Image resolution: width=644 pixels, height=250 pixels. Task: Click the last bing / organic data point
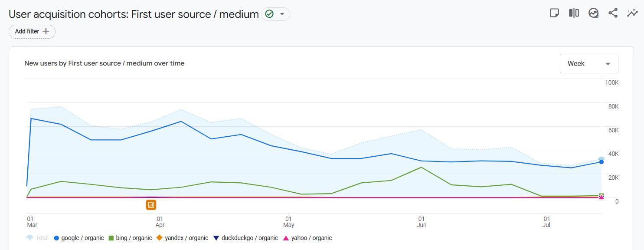(x=602, y=195)
